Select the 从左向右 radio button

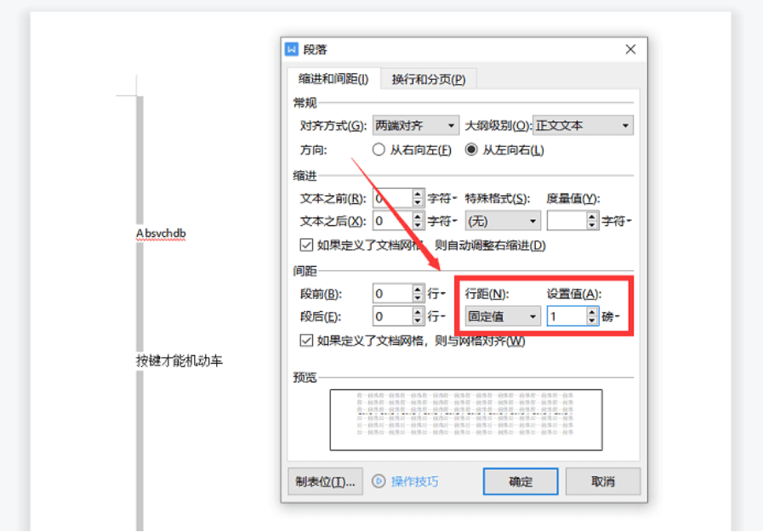(471, 150)
